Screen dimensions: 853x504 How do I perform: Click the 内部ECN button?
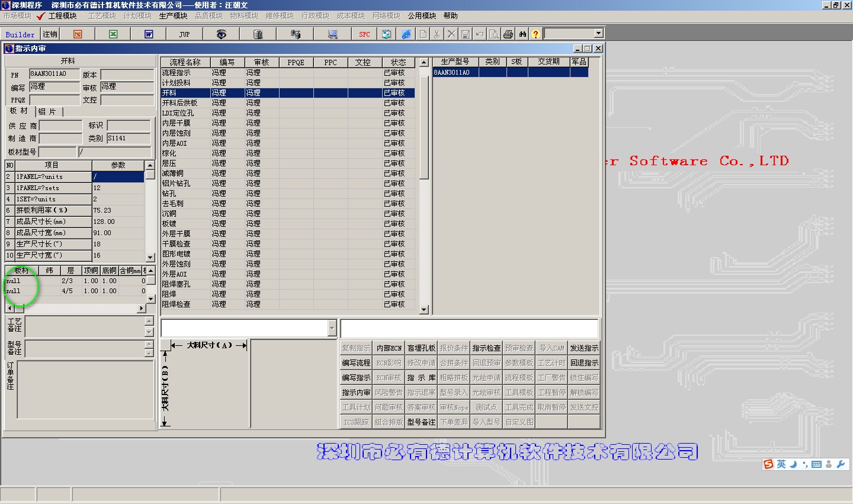pos(389,348)
